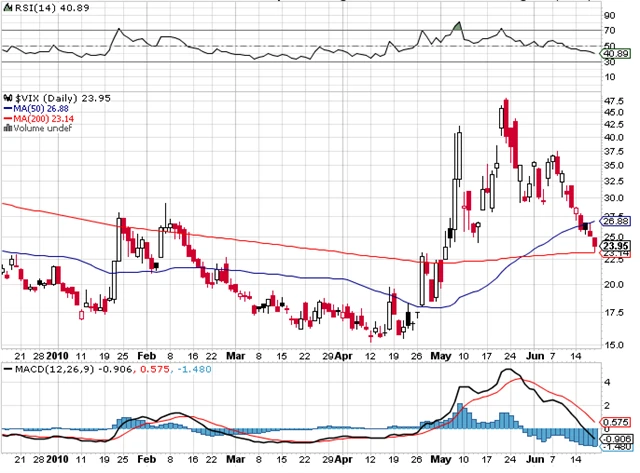Click the 30.0 price axis label
Image resolution: width=640 pixels, height=473 pixels.
[x=613, y=198]
